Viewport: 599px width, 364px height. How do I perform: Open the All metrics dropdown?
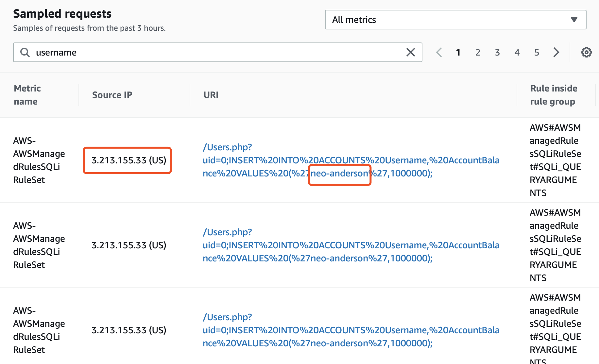455,20
